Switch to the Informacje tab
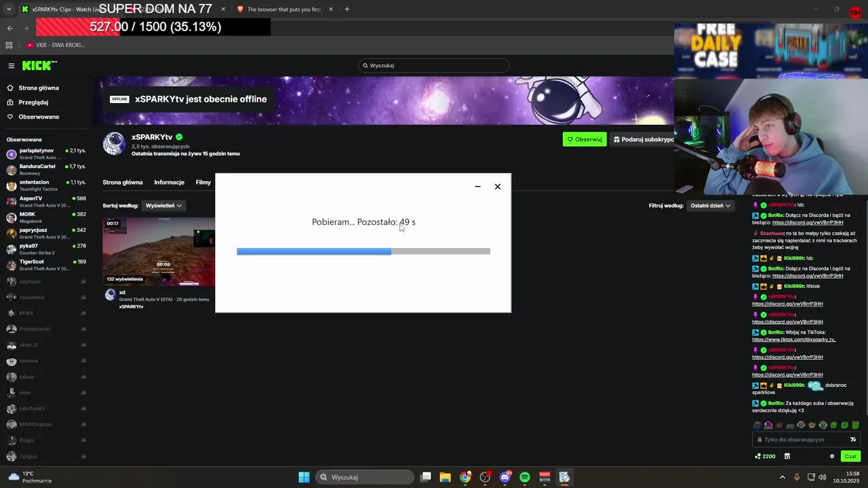The height and width of the screenshot is (488, 868). [x=169, y=182]
